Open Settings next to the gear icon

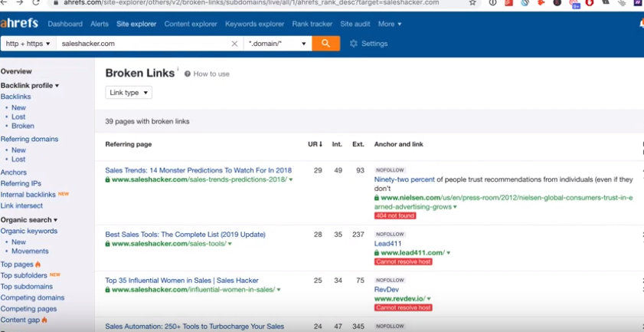click(x=368, y=44)
